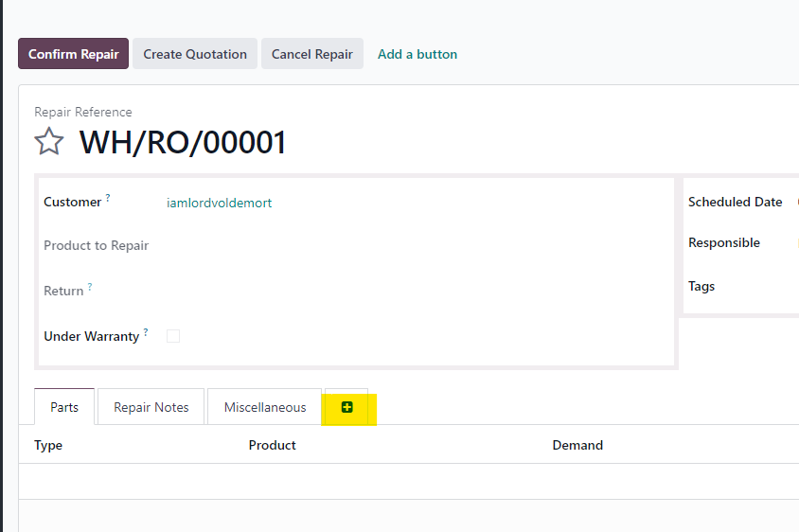The image size is (799, 532).
Task: Click the help question mark next to Customer
Action: (x=108, y=198)
